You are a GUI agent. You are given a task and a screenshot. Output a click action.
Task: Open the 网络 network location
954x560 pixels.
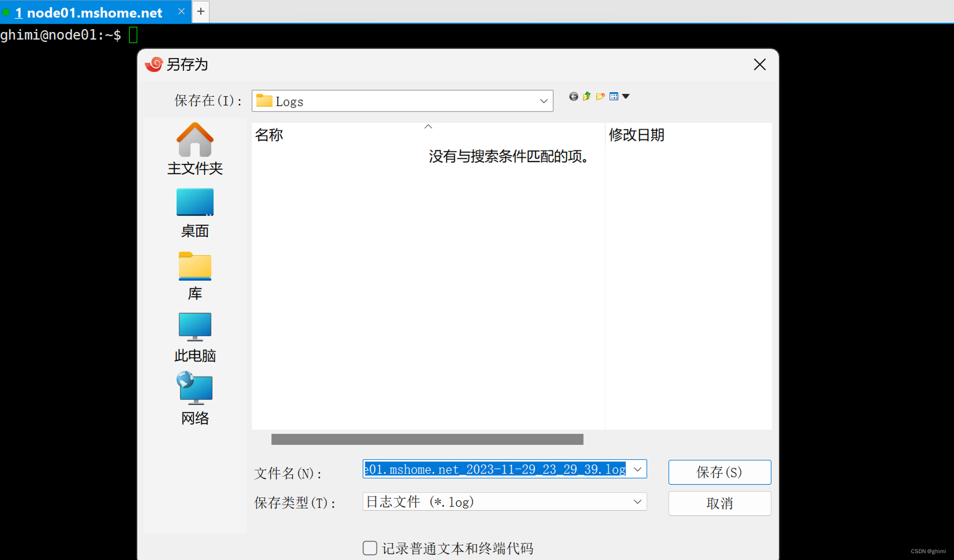pos(195,399)
